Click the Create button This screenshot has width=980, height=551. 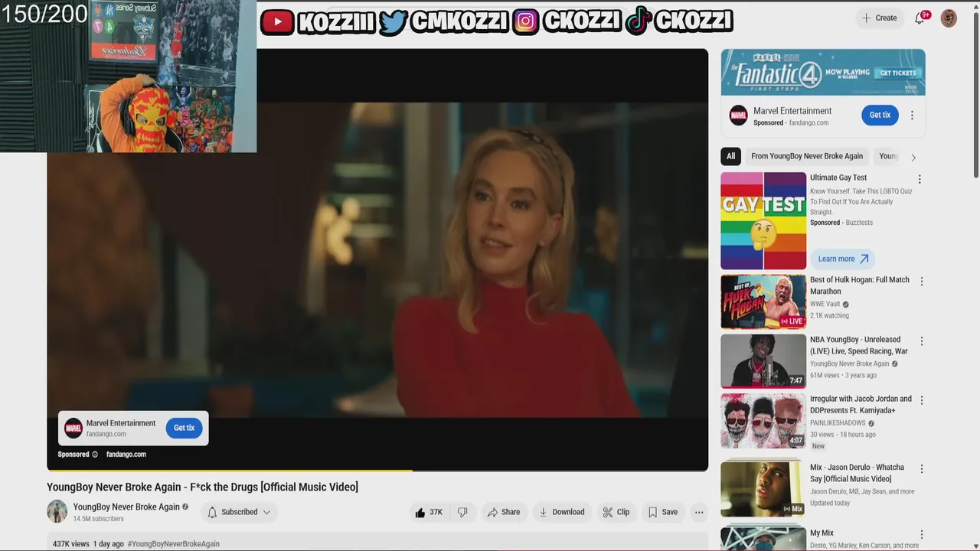pyautogui.click(x=879, y=18)
